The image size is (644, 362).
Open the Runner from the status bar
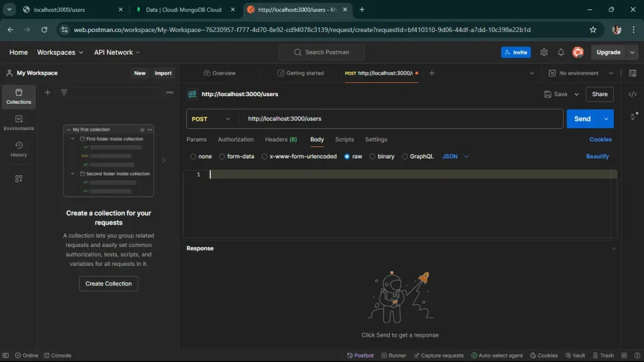(x=394, y=355)
